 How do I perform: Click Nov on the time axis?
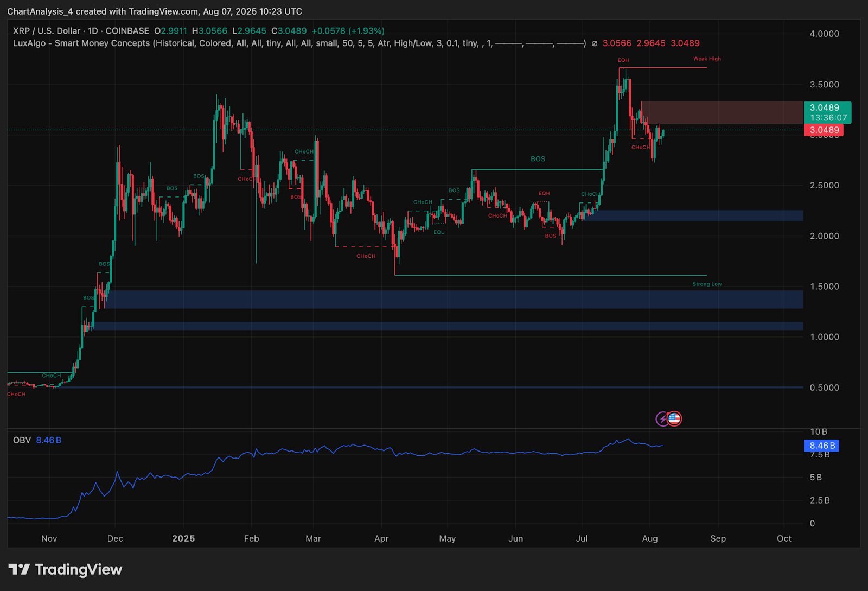tap(49, 538)
